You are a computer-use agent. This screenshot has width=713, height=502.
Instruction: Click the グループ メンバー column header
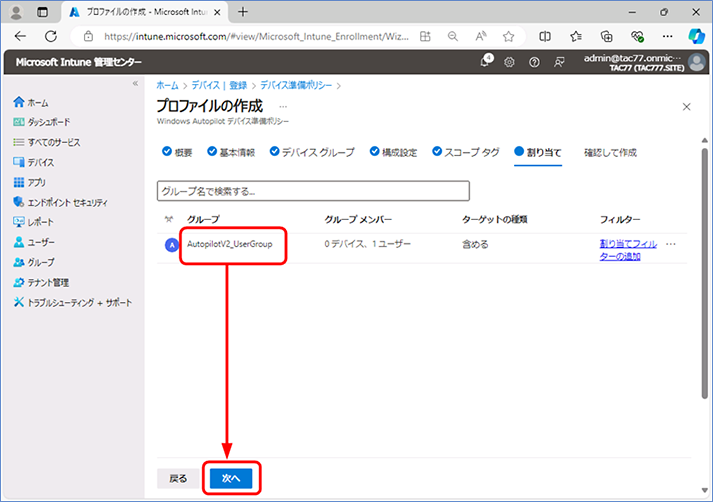[358, 220]
